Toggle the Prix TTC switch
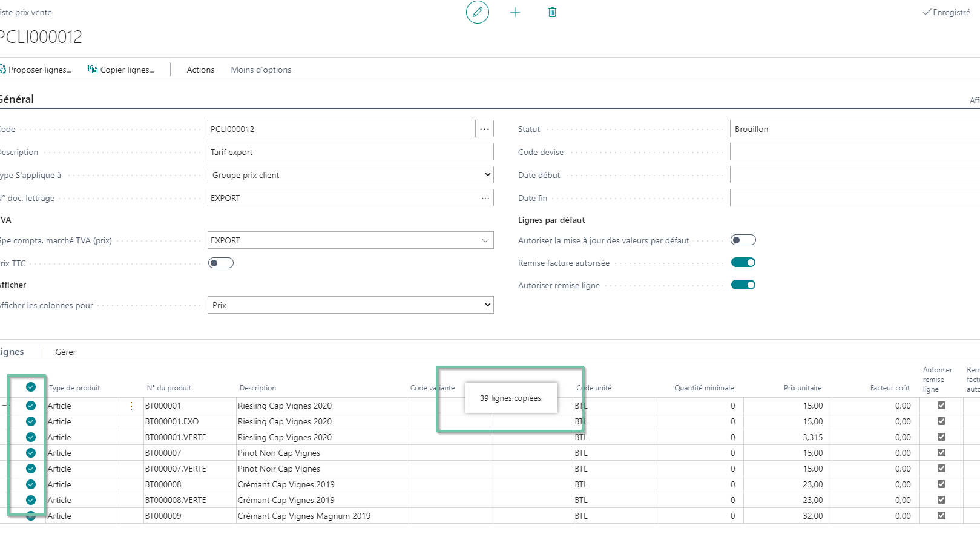980x537 pixels. pos(221,263)
